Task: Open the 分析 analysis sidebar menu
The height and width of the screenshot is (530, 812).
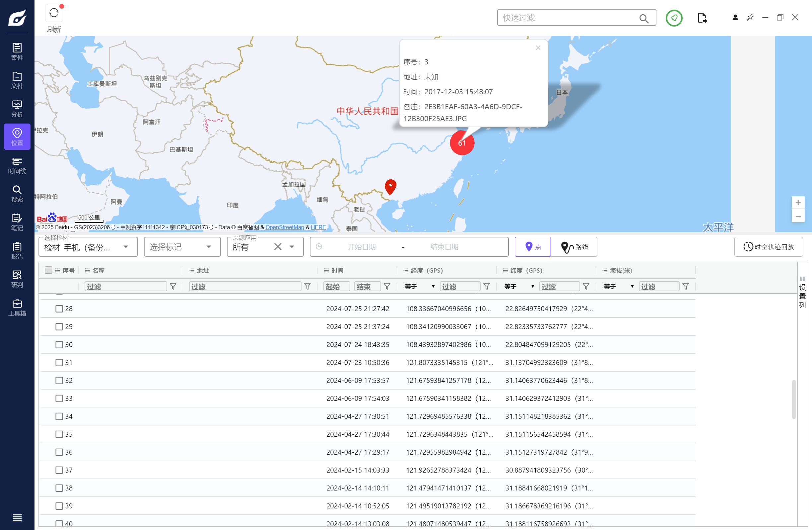Action: pos(17,109)
